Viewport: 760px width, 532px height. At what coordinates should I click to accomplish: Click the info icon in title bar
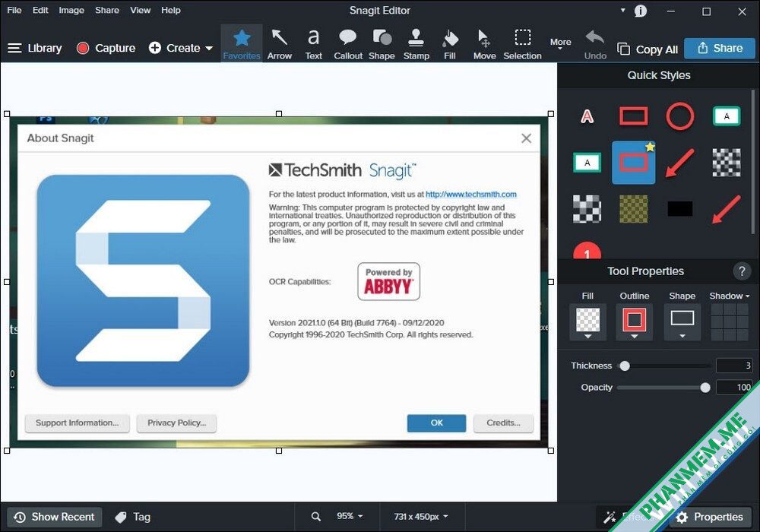[641, 11]
